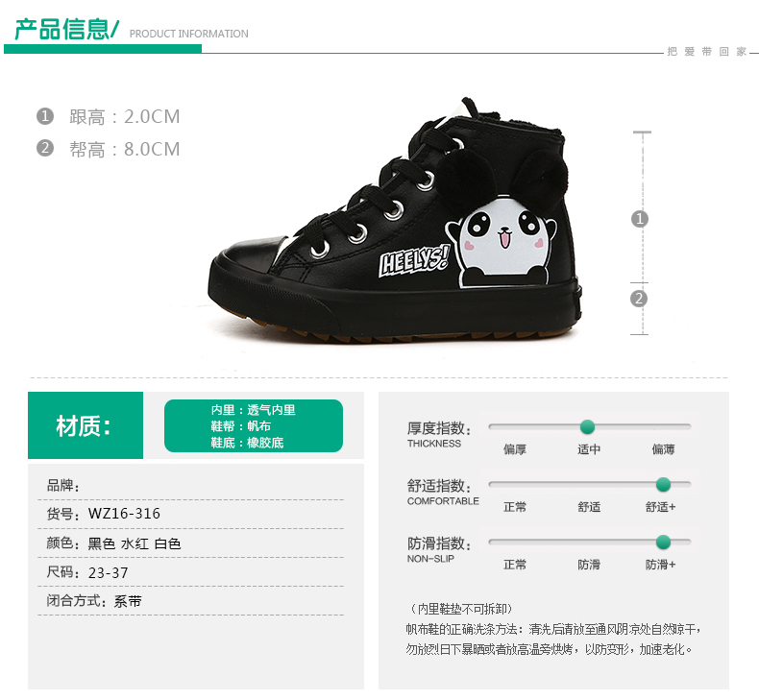Click the 材质 green label block

click(x=86, y=425)
